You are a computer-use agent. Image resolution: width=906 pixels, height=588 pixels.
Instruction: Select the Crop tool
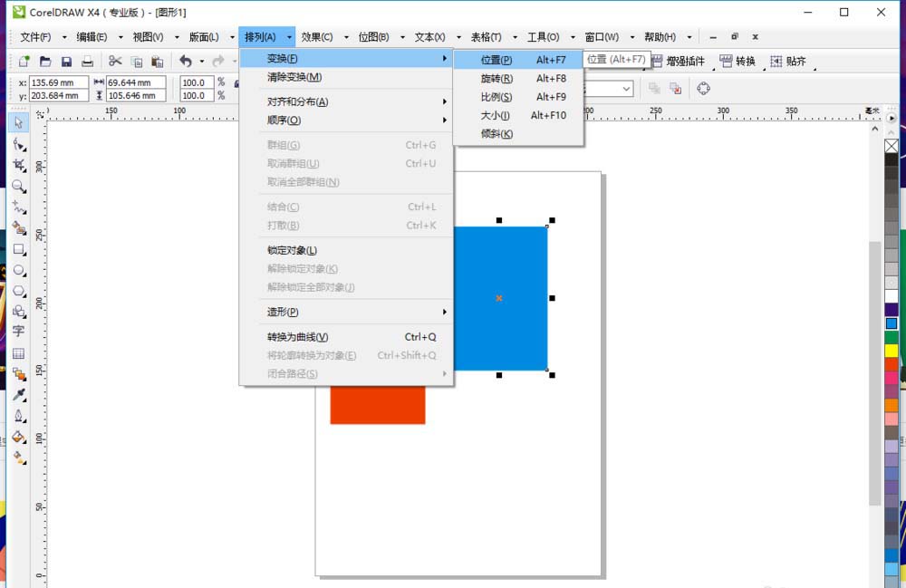click(x=18, y=164)
